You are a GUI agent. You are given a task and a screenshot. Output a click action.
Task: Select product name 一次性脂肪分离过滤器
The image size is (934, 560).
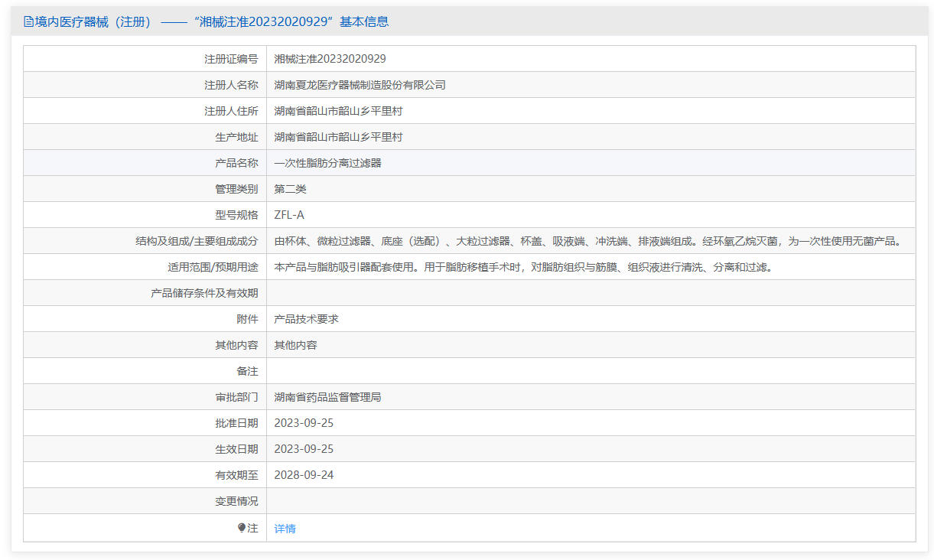click(328, 163)
